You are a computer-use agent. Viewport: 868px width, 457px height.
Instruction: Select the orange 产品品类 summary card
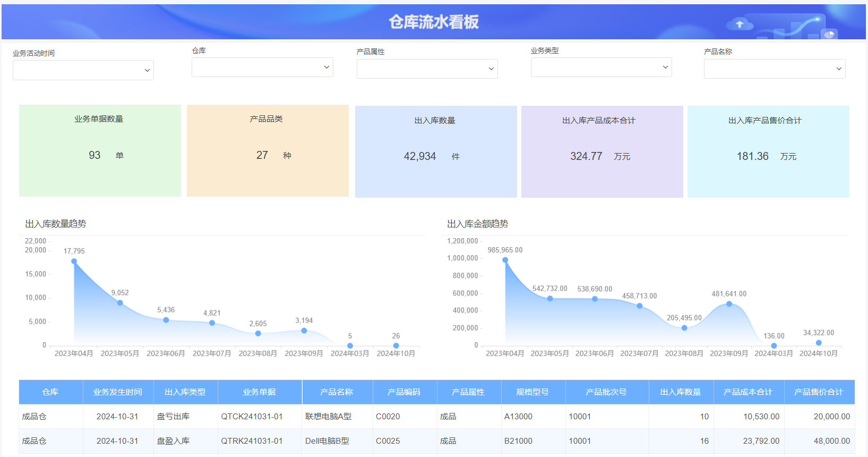click(268, 150)
